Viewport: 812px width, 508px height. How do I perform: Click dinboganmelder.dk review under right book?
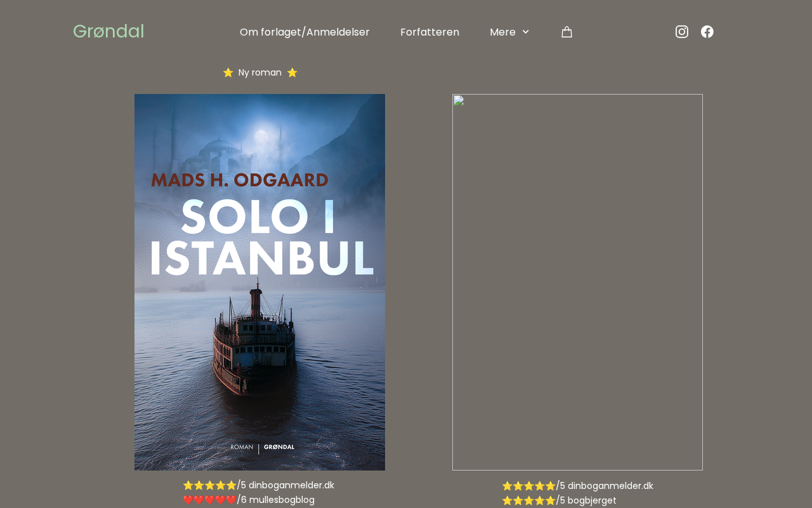[610, 486]
